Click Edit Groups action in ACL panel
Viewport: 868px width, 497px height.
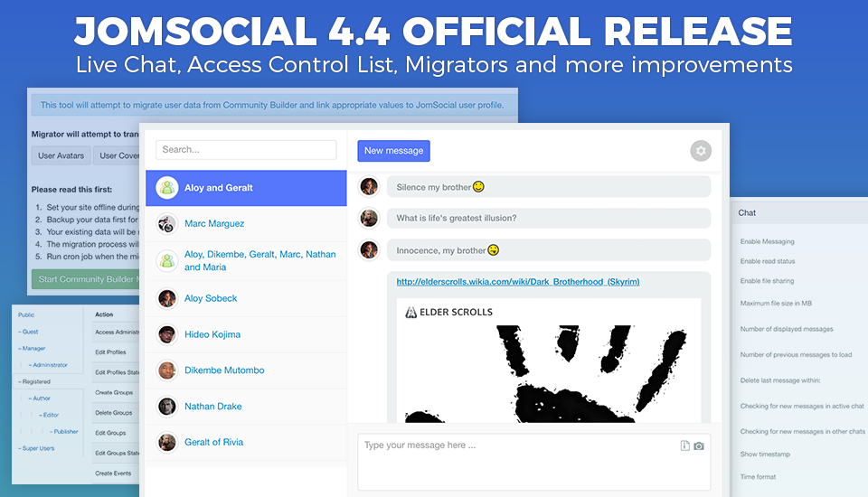click(110, 433)
